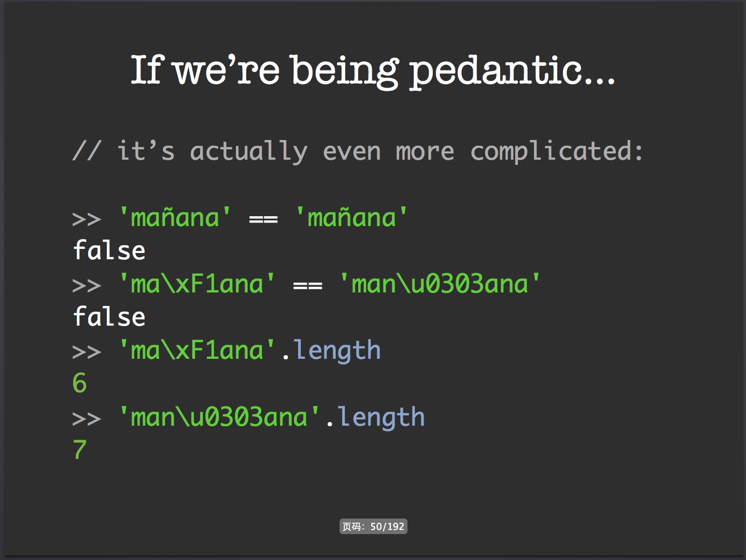Click the first 'mañana' string literal

point(175,217)
